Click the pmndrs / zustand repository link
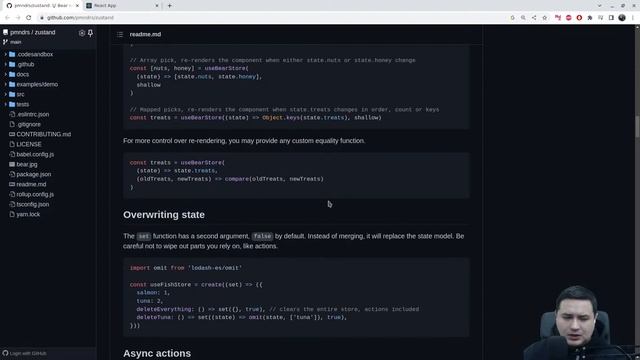 [x=33, y=32]
